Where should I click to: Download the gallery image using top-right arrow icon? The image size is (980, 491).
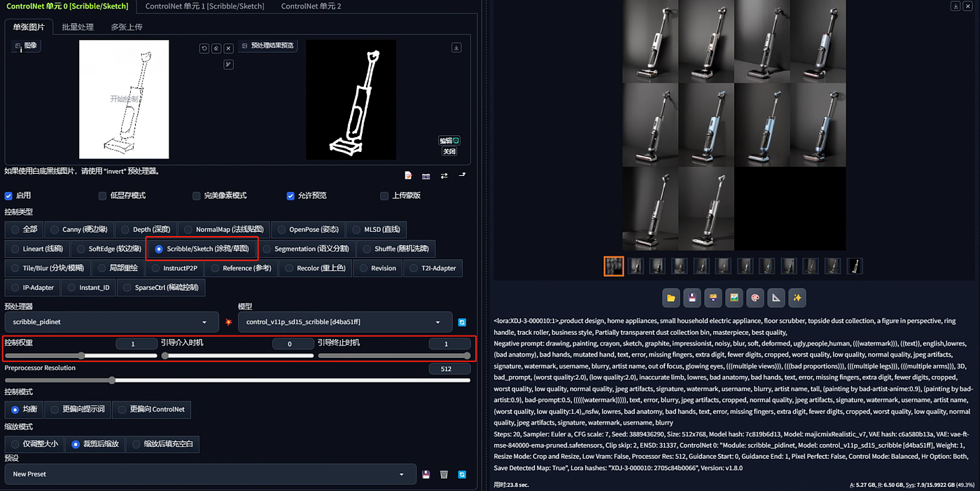click(955, 6)
